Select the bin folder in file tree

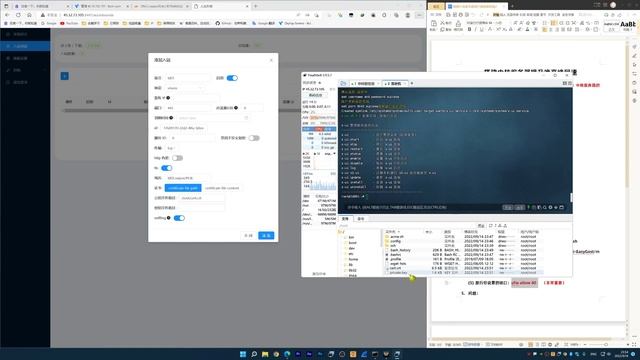click(351, 237)
